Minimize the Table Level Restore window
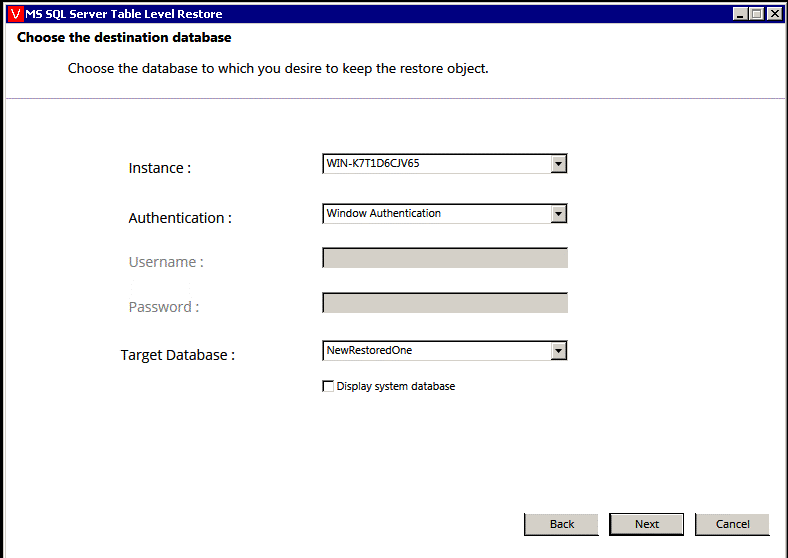Viewport: 788px width, 558px height. pos(740,14)
